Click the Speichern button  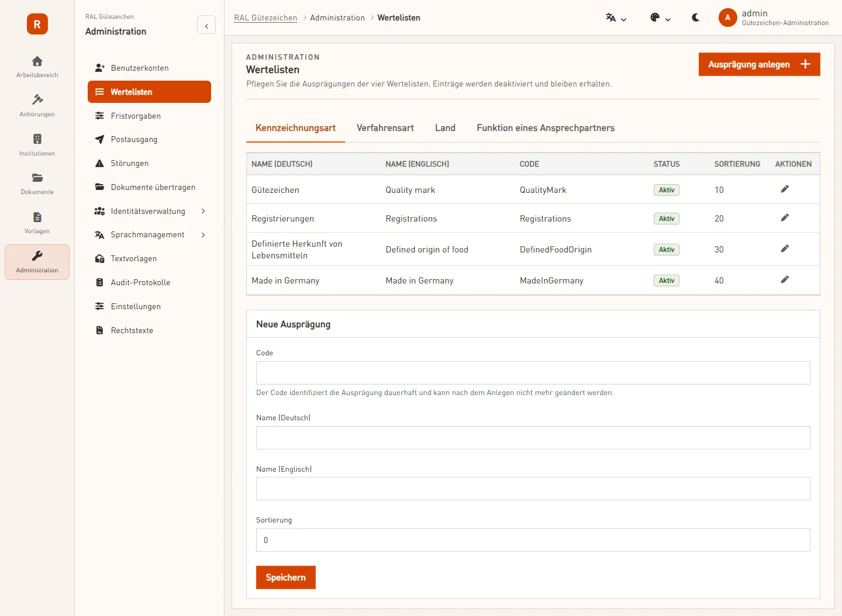(285, 577)
